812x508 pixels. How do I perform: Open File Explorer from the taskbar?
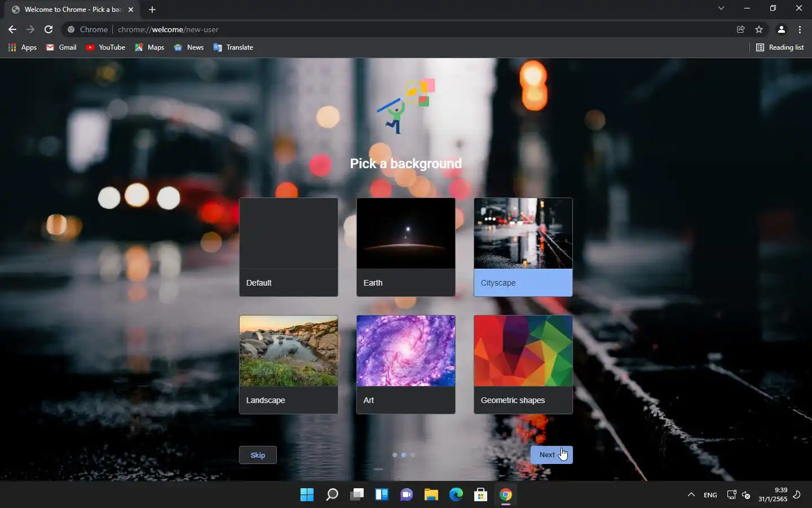[431, 495]
